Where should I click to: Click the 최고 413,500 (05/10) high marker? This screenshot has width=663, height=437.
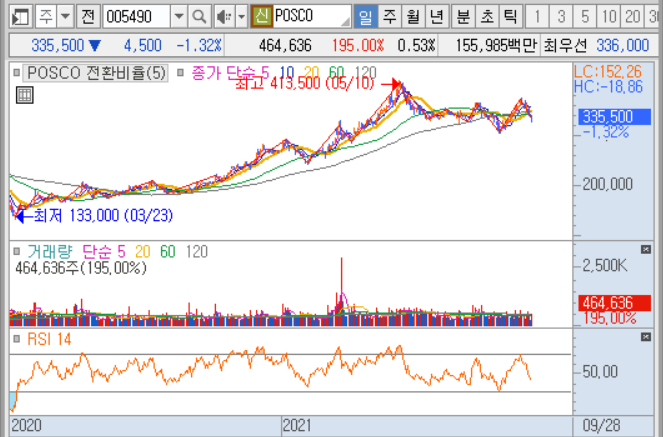[304, 83]
